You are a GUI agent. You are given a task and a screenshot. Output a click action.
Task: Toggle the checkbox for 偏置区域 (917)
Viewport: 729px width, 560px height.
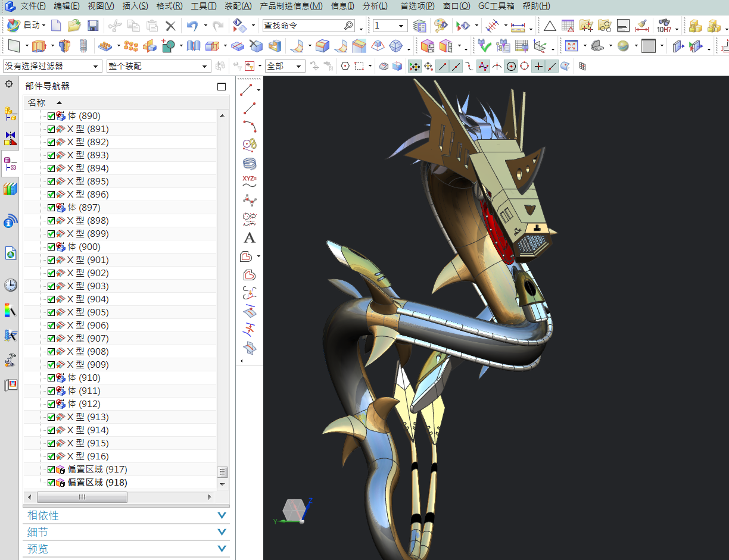[x=51, y=470]
